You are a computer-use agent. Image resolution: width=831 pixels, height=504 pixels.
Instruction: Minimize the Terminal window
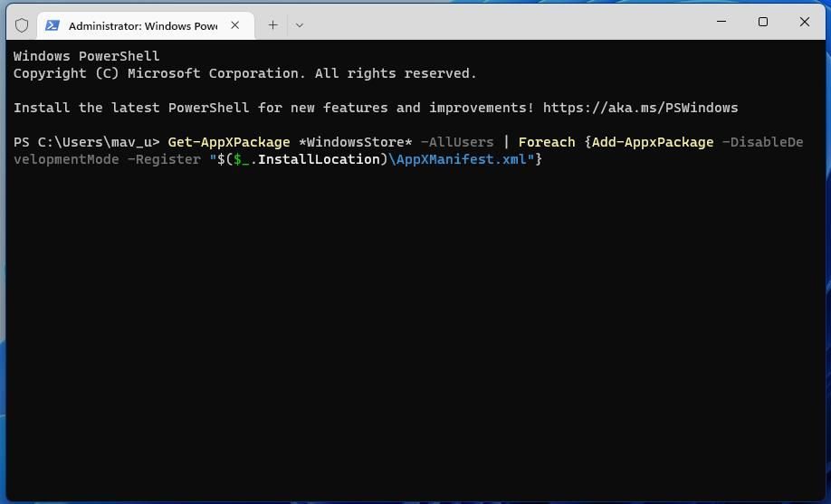(x=721, y=22)
